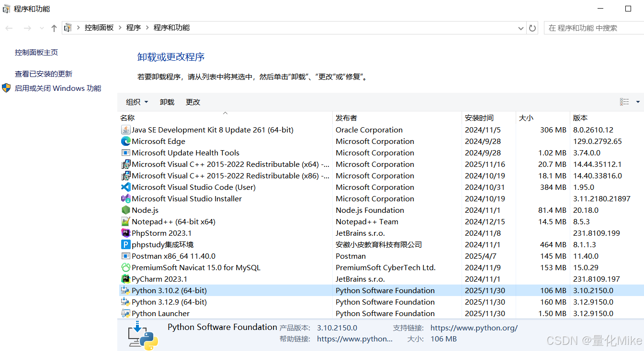The width and height of the screenshot is (644, 351).
Task: Click the 2024/12/15 install date cell
Action: click(x=485, y=221)
